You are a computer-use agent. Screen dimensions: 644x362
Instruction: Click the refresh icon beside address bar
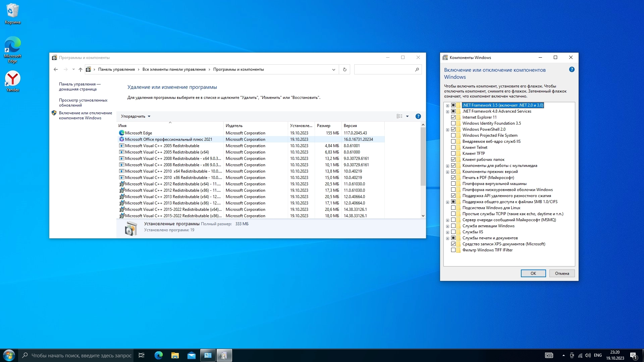click(344, 70)
